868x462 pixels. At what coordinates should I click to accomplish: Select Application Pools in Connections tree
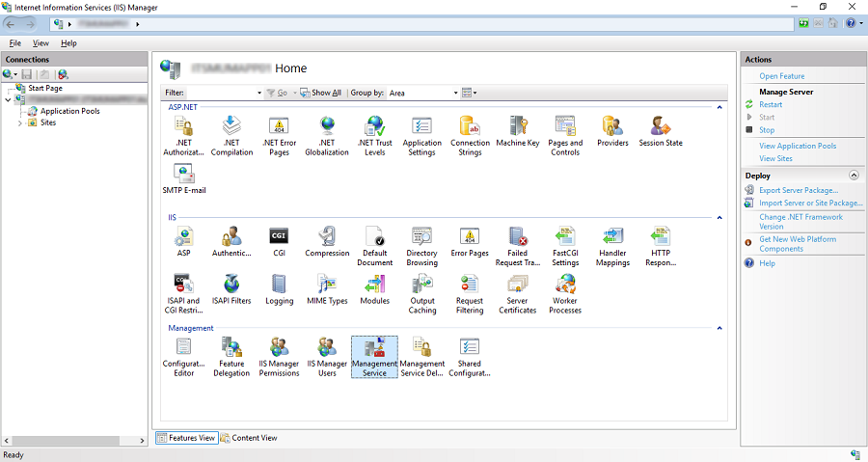(x=69, y=111)
